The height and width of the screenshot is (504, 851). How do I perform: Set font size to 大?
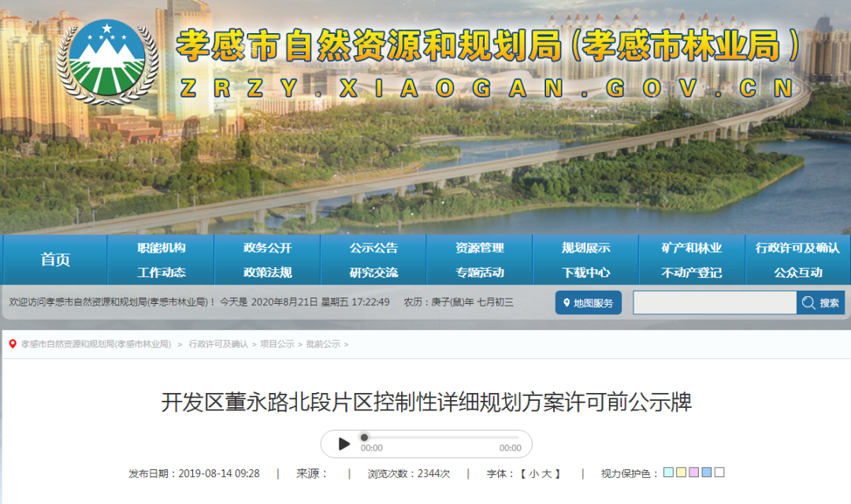coord(547,473)
